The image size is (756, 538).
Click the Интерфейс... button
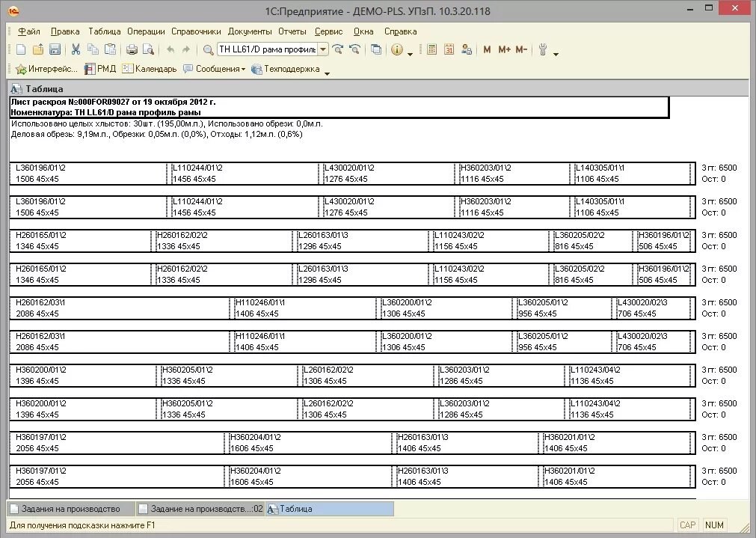coord(47,69)
